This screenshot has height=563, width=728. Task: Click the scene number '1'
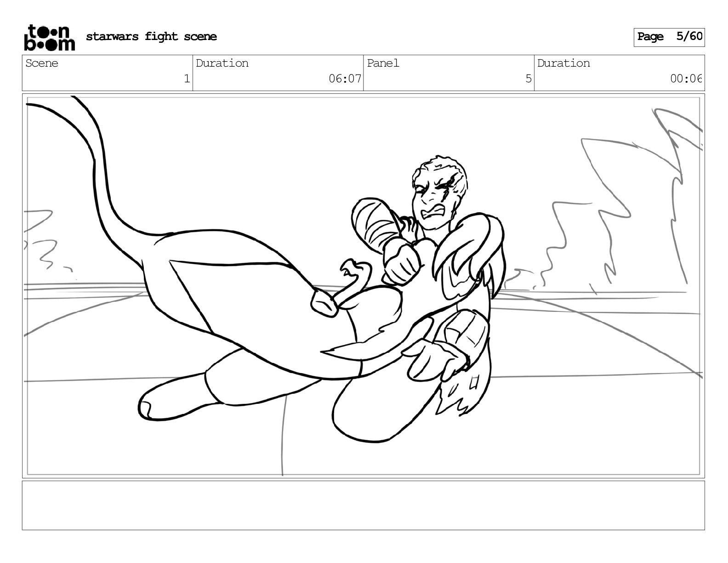pyautogui.click(x=187, y=79)
